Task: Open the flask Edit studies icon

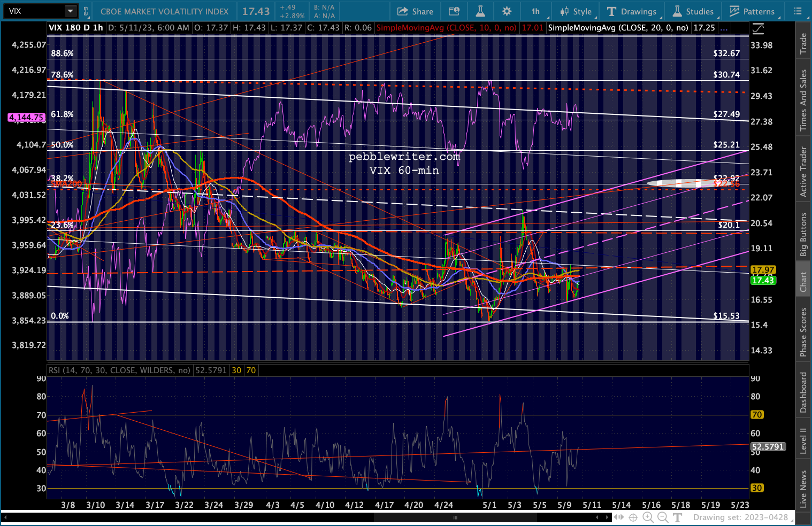Action: (480, 11)
